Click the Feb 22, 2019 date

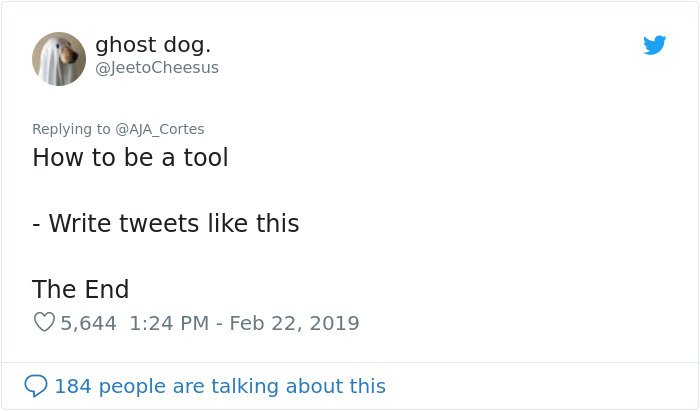coord(294,323)
